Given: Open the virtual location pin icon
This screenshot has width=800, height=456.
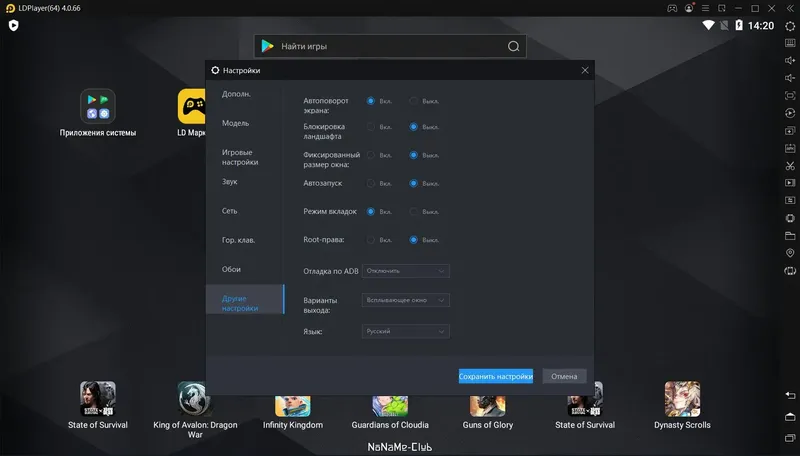Looking at the screenshot, I should 790,253.
